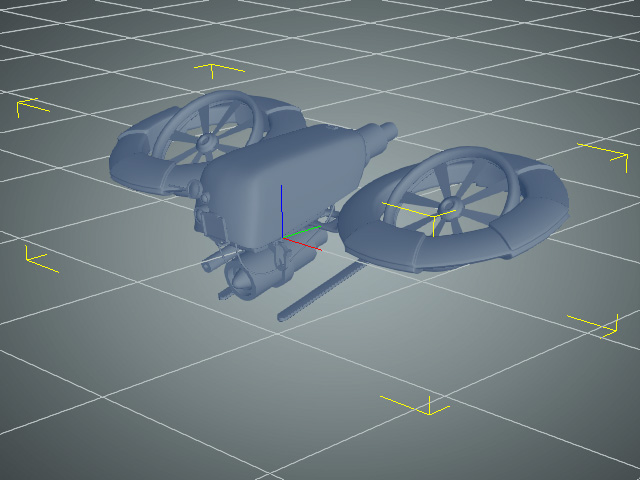Click the gizmo origin where axes meet
The height and width of the screenshot is (480, 640).
click(282, 239)
